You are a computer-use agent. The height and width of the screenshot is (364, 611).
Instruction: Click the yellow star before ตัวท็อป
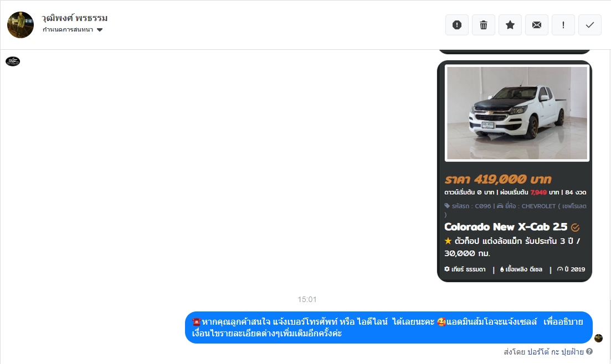click(448, 241)
